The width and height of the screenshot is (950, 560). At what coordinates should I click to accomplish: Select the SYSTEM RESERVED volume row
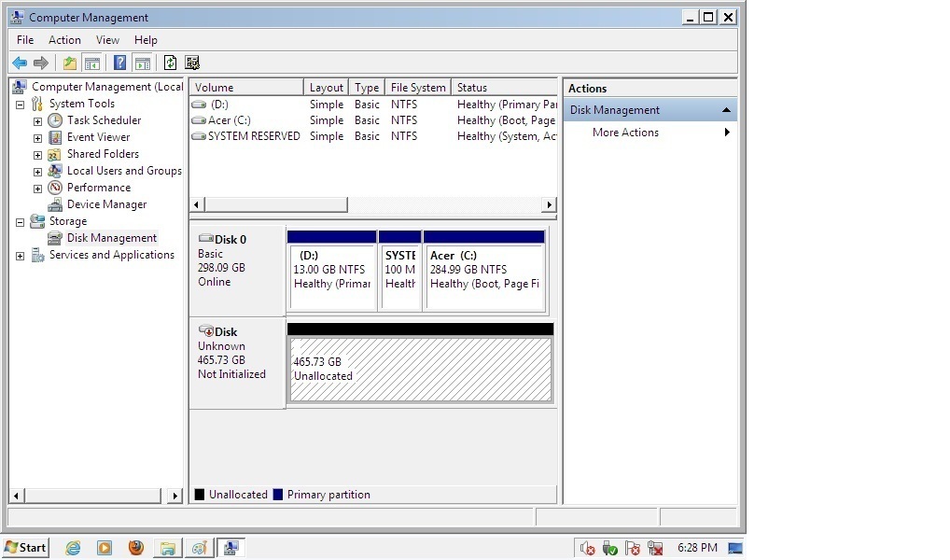(373, 135)
